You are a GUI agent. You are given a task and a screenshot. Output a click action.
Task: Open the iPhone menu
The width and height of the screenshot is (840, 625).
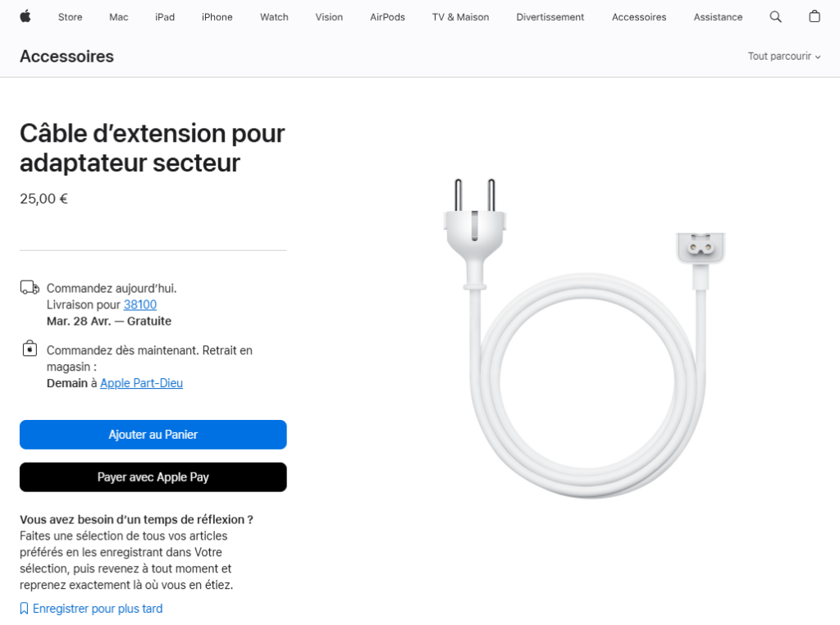217,17
